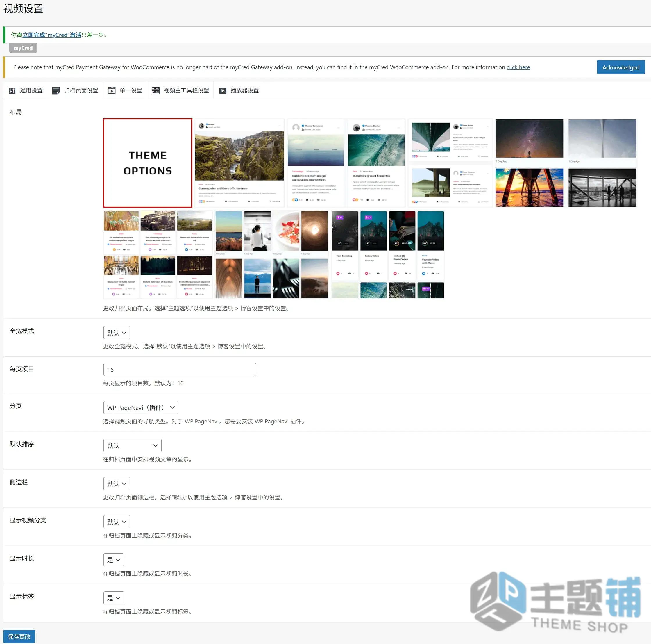Follow the 立即完成"myCred"激活 link
The height and width of the screenshot is (644, 651).
click(51, 35)
